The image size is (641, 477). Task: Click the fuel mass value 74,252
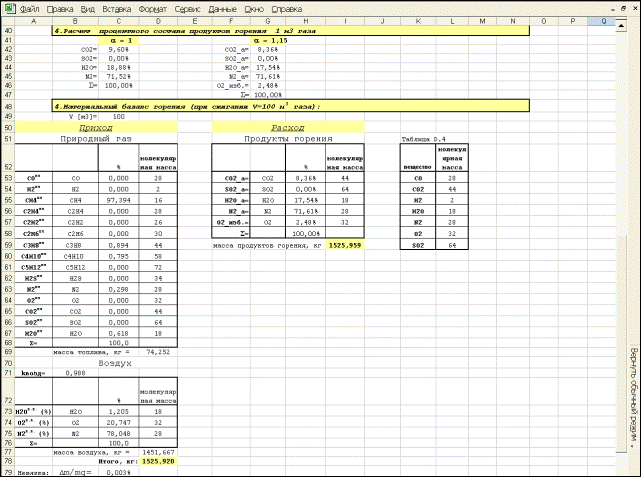coord(158,352)
